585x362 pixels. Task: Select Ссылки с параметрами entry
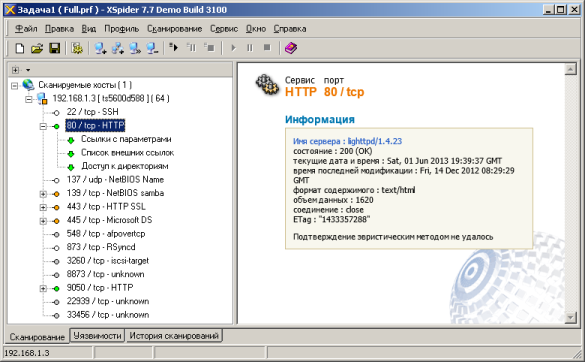tap(126, 139)
